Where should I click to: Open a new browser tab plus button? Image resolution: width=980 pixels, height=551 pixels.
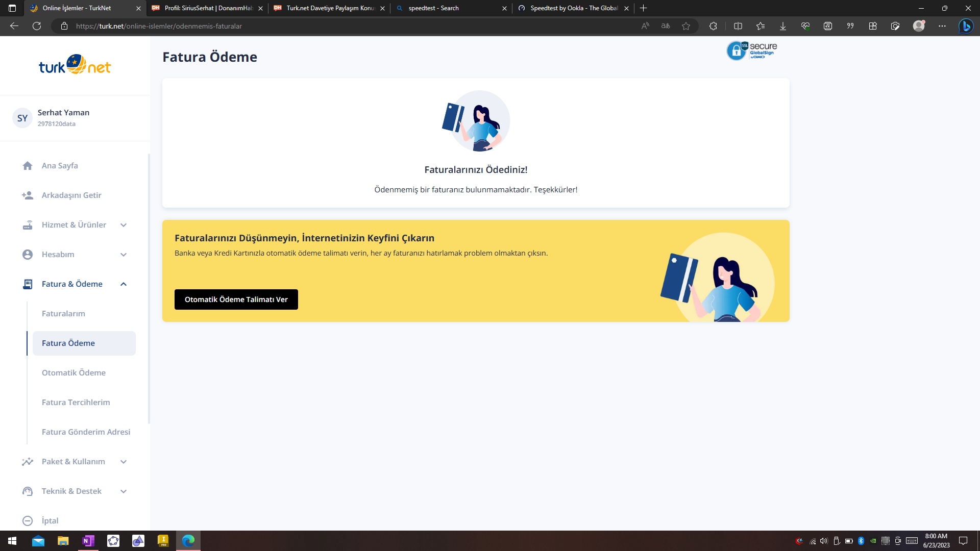click(x=644, y=8)
